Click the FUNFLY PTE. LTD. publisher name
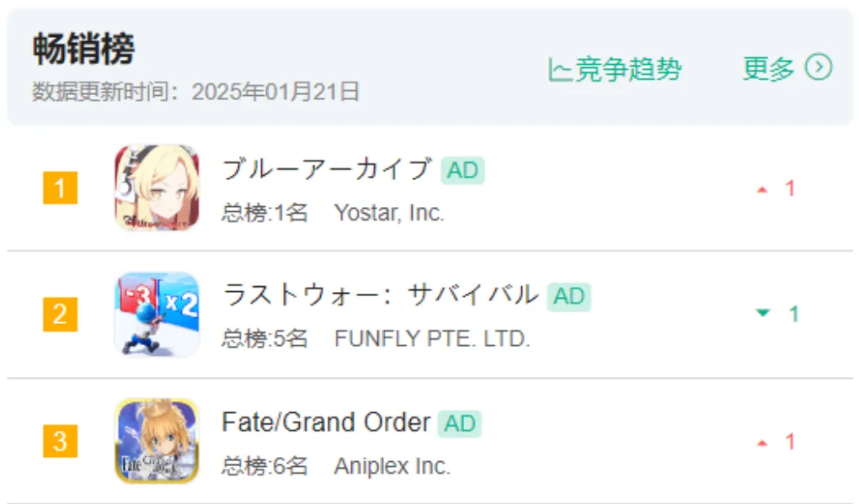The height and width of the screenshot is (504, 859). coord(432,339)
